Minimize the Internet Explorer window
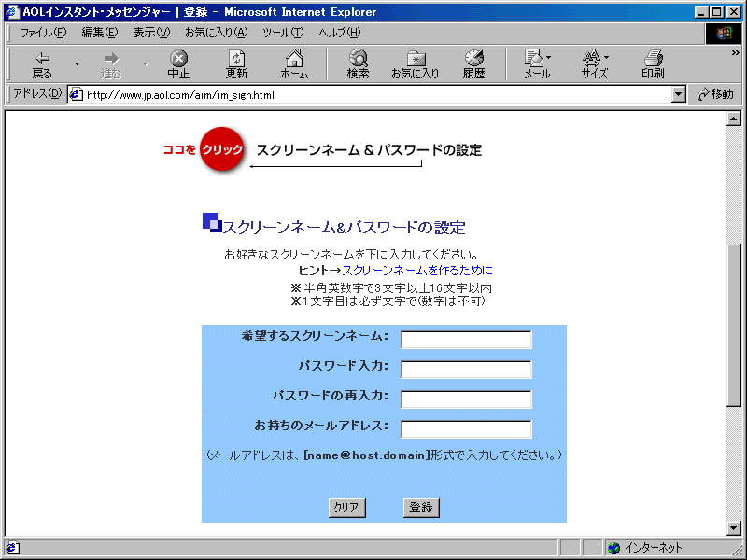 (x=700, y=12)
